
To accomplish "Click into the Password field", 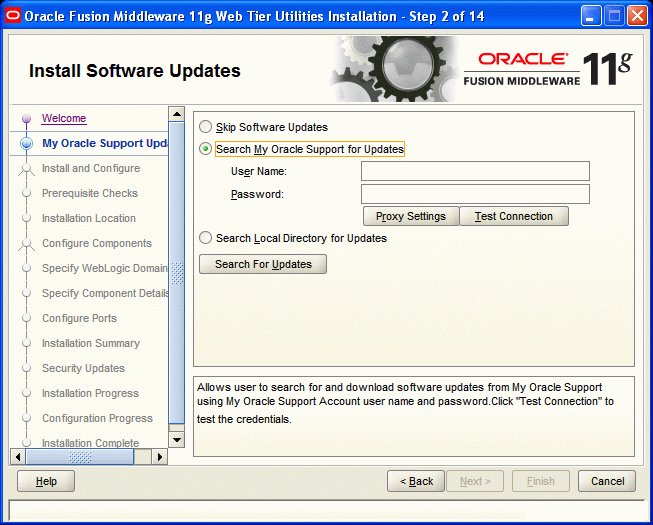I will click(x=475, y=194).
